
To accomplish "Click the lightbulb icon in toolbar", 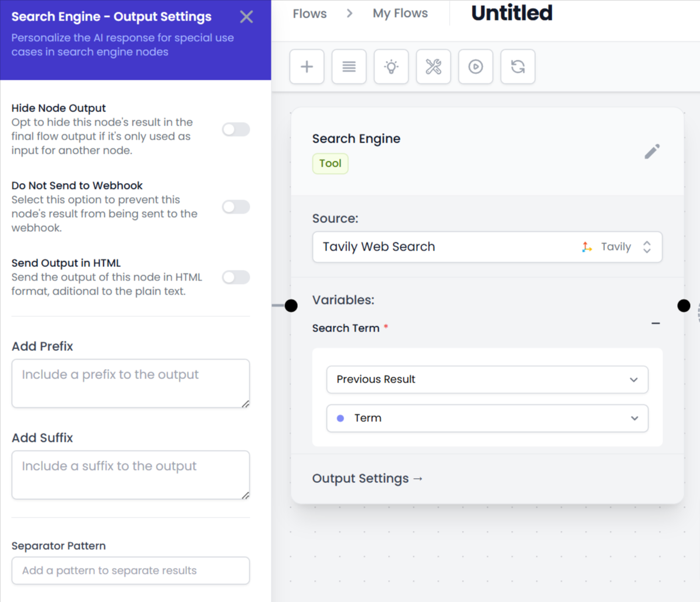I will [x=391, y=67].
